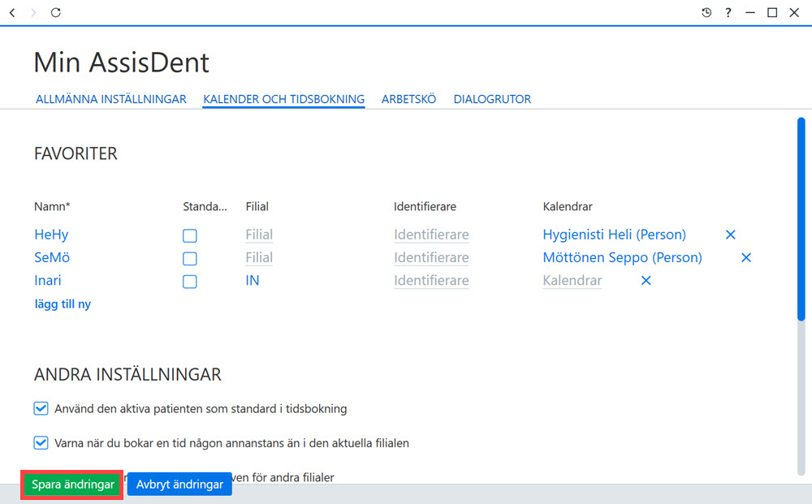
Task: Remove the Inari favorite with its X
Action: [646, 281]
